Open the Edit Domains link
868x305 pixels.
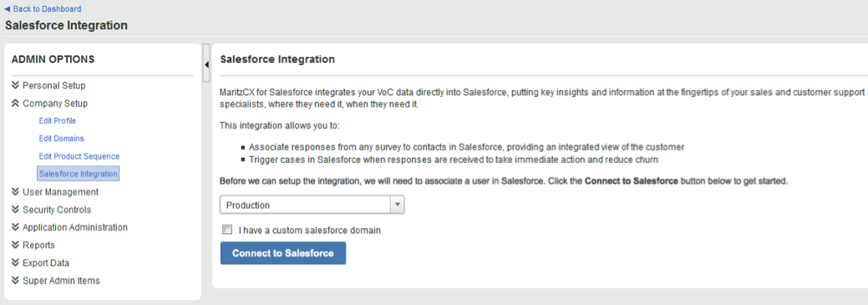(x=62, y=139)
